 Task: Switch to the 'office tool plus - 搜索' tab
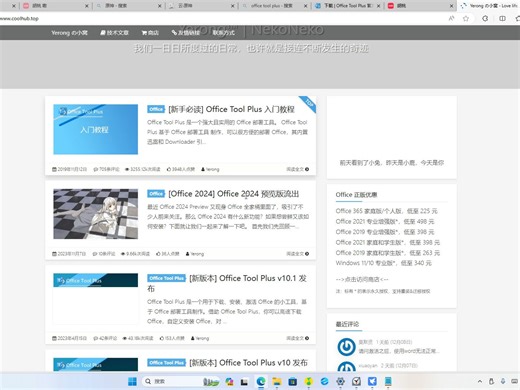pyautogui.click(x=272, y=6)
